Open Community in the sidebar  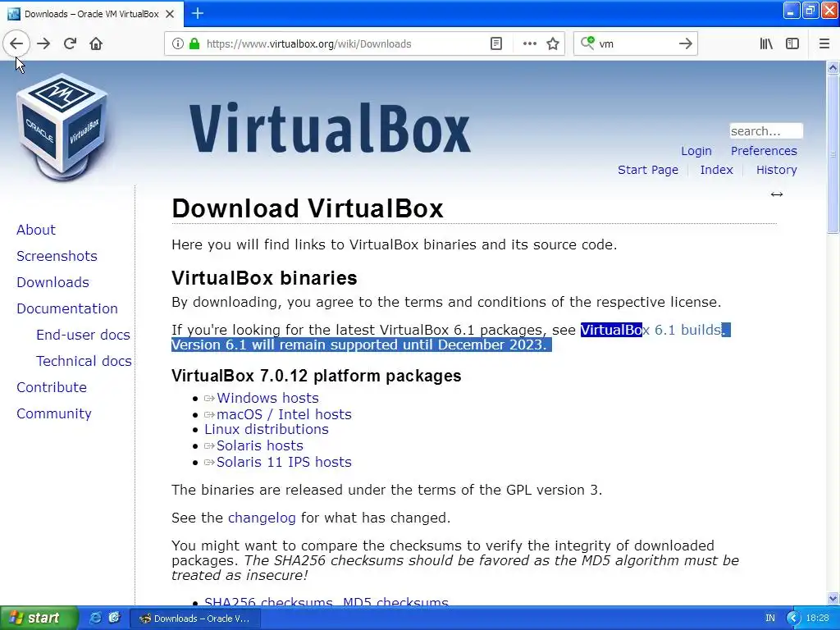pos(53,413)
